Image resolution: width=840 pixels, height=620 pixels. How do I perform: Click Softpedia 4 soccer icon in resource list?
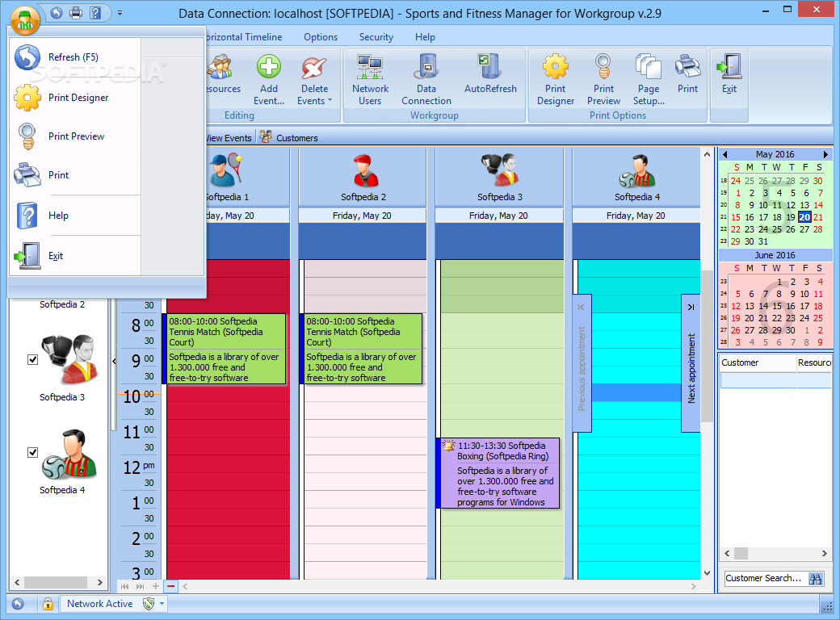(x=69, y=454)
